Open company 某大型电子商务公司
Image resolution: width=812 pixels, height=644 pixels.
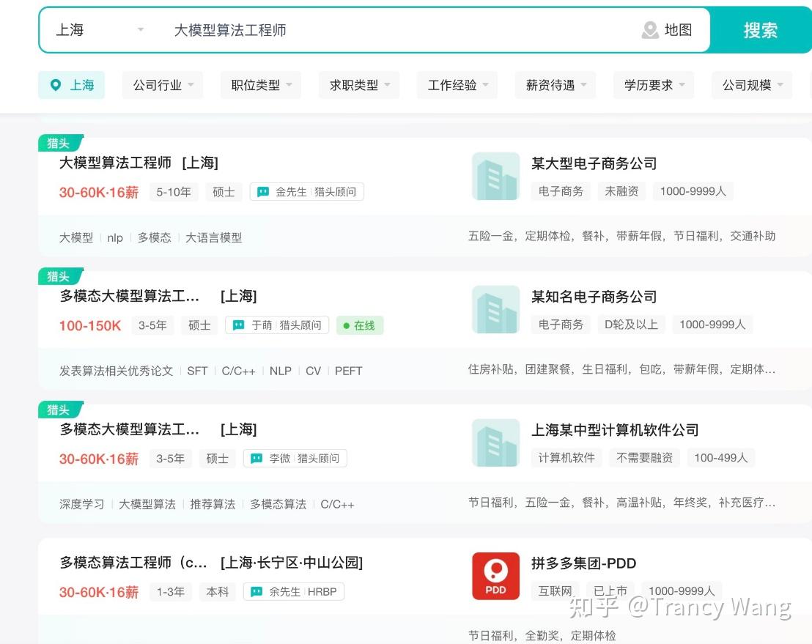pyautogui.click(x=594, y=163)
